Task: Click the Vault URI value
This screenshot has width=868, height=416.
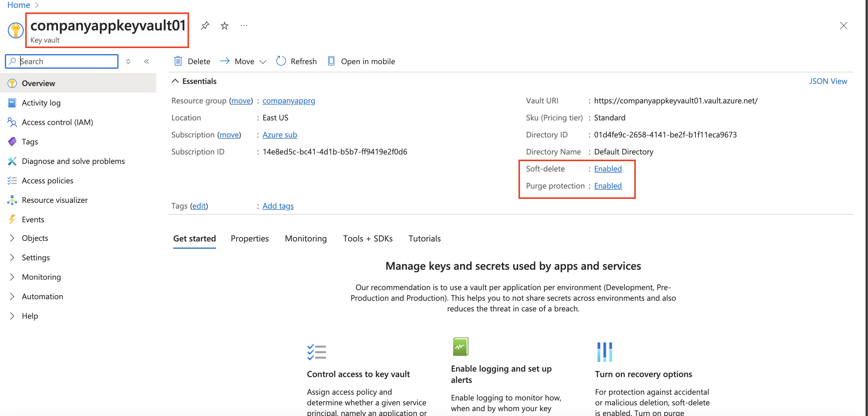Action: coord(676,100)
